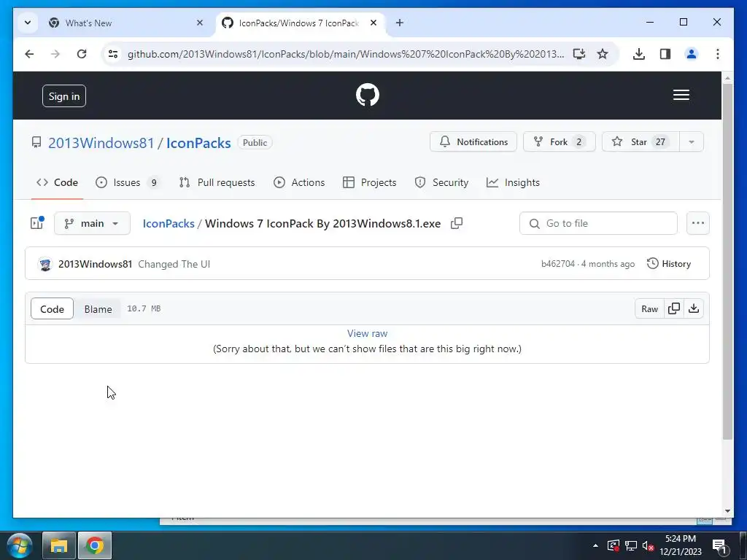
Task: Open a new browser tab
Action: click(x=400, y=23)
